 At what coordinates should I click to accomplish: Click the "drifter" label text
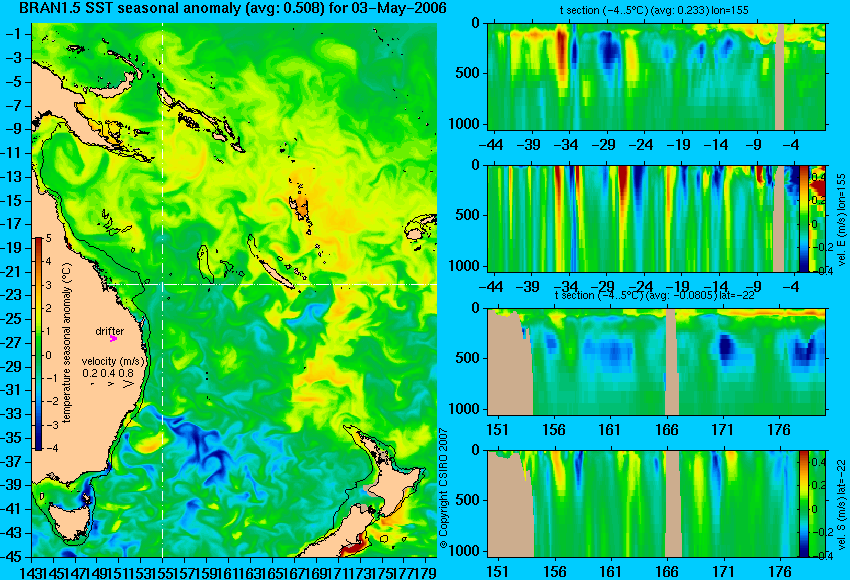[x=110, y=331]
